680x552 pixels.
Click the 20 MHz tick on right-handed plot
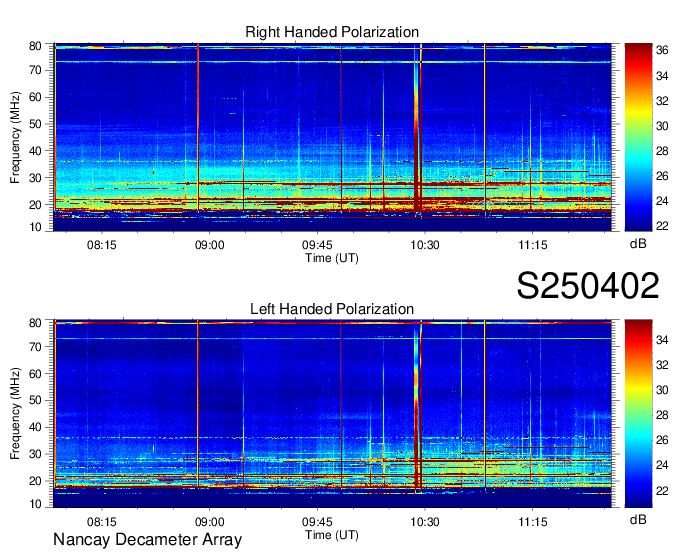tap(35, 205)
